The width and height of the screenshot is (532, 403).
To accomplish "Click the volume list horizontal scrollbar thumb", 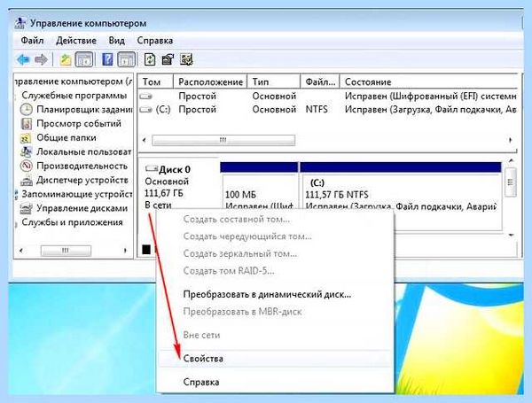I will click(x=223, y=140).
